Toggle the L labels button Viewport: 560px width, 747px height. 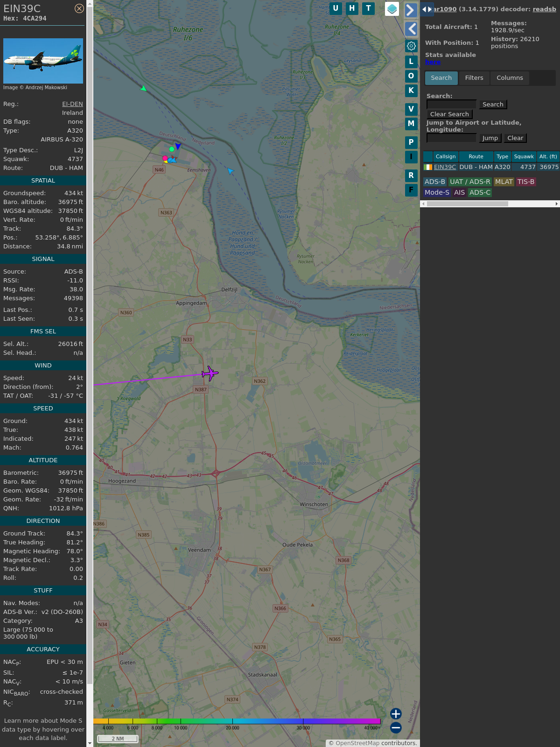[411, 61]
